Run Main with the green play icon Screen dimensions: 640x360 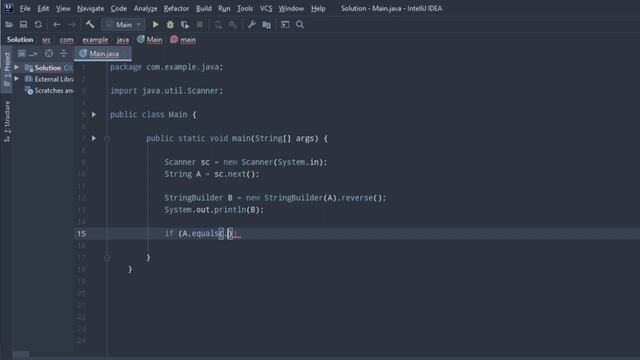(156, 25)
